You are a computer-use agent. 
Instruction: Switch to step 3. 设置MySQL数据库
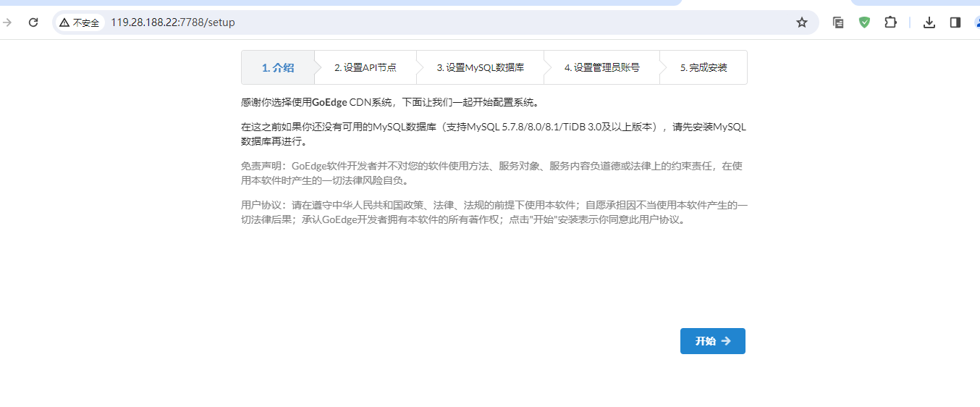480,67
